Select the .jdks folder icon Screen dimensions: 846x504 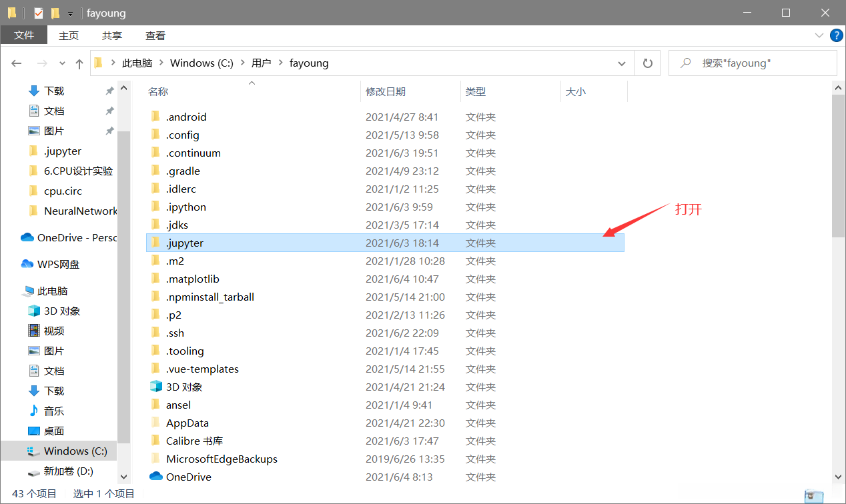[x=155, y=225]
